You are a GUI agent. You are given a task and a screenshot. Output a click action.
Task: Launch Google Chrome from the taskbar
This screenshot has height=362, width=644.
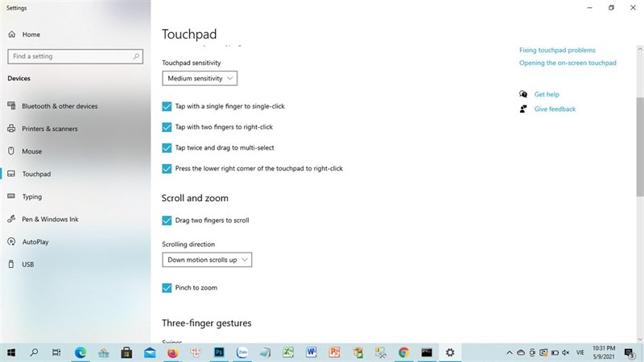[x=404, y=352]
